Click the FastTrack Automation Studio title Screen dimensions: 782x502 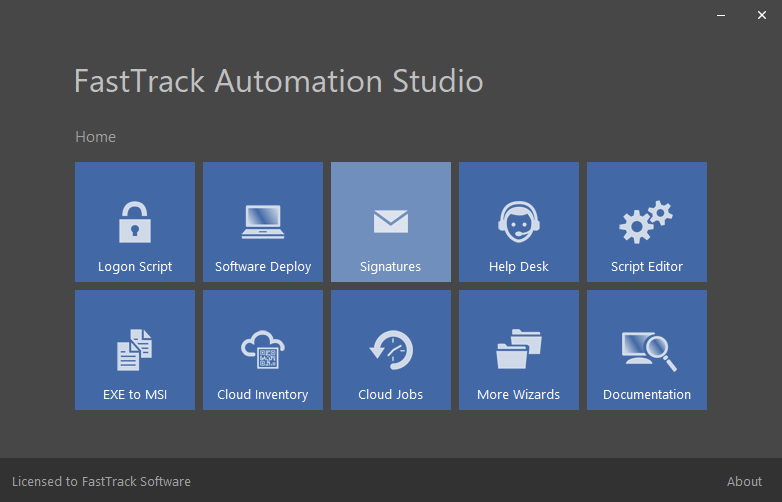pos(278,81)
